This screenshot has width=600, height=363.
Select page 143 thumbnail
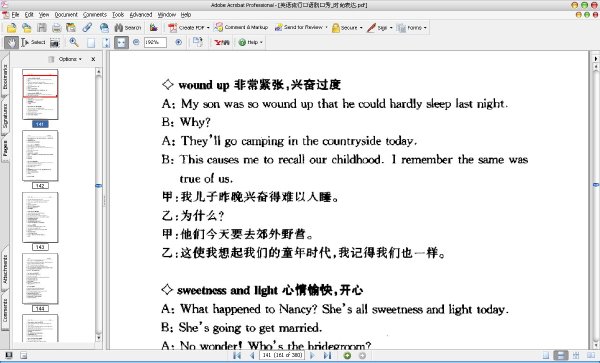(x=40, y=217)
